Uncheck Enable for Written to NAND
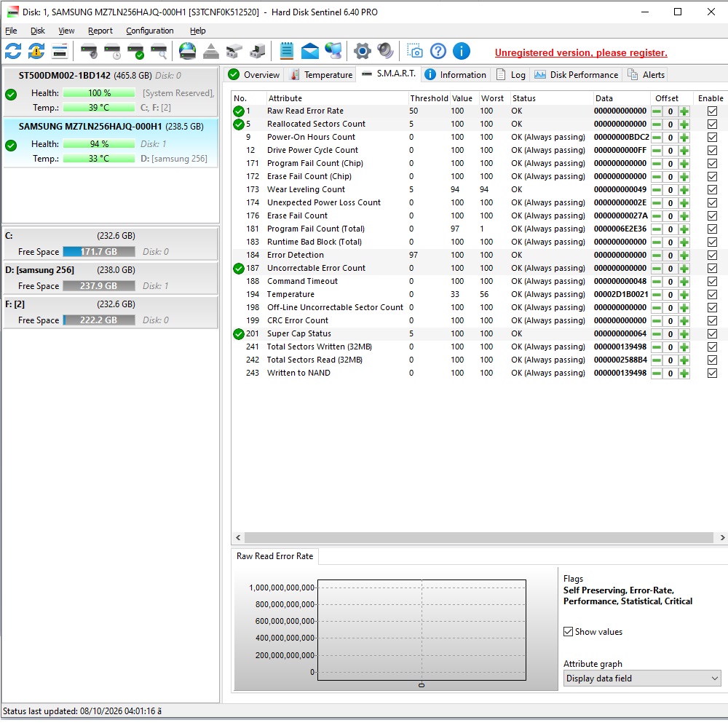Screen dimensions: 728x728 712,373
